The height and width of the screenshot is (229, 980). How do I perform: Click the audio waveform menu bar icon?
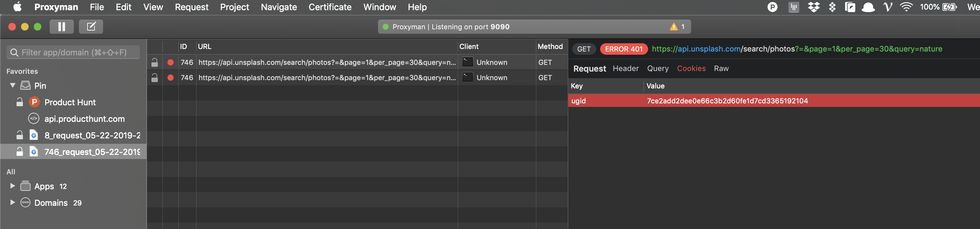point(794,7)
